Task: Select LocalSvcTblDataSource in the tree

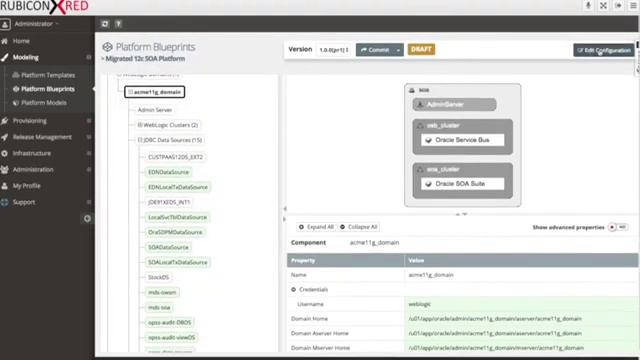Action: pyautogui.click(x=178, y=217)
